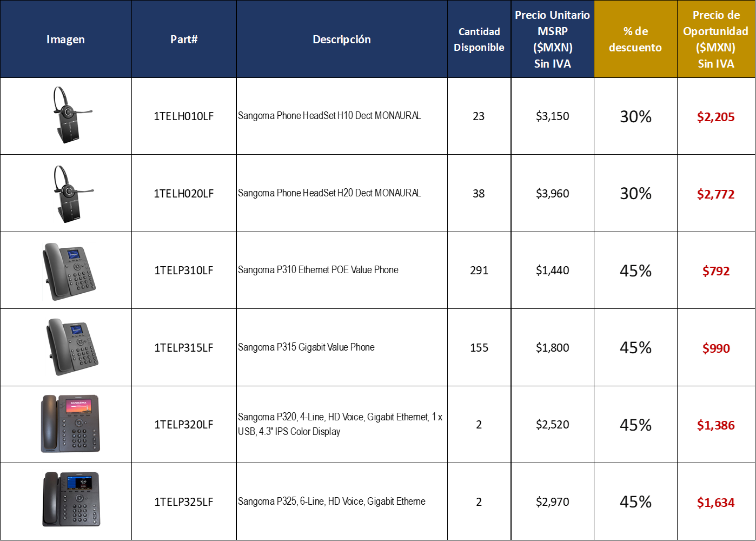Select part number 1TELP320LF

point(184,425)
